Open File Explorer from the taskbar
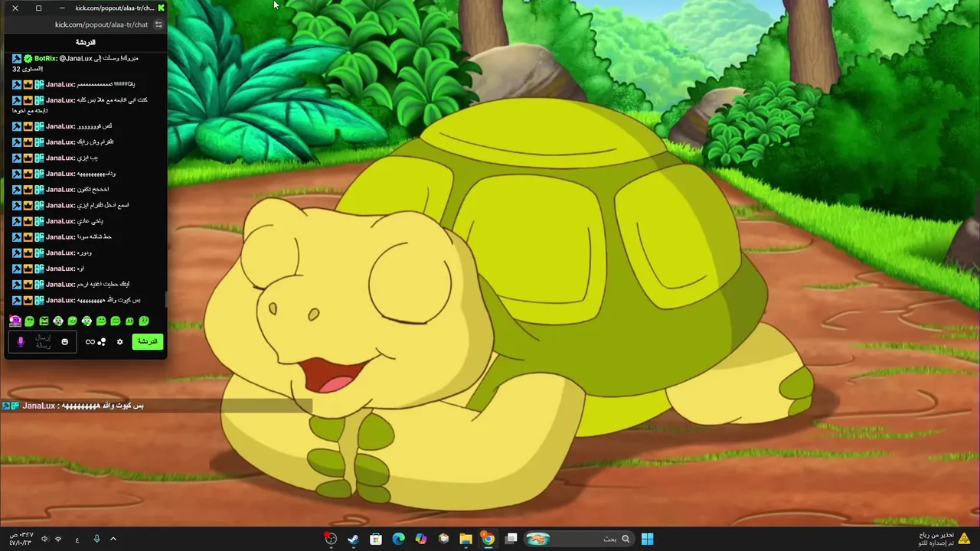Viewport: 980px width, 551px height. [x=465, y=539]
